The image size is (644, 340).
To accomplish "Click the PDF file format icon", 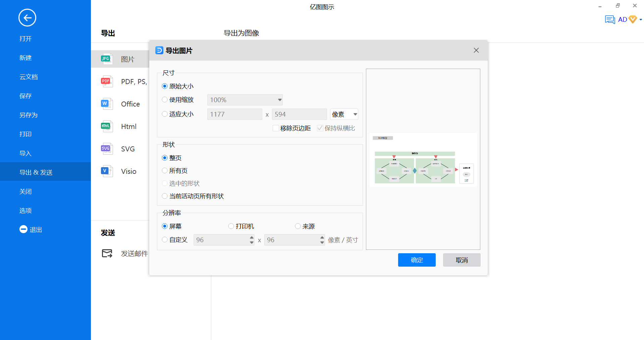I will click(107, 82).
